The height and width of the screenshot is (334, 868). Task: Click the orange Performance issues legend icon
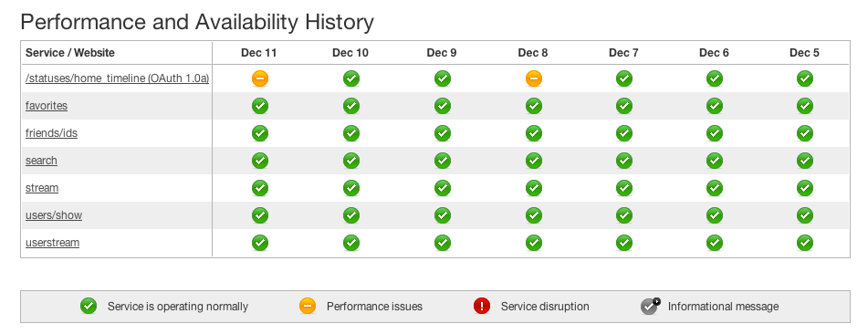(x=308, y=306)
